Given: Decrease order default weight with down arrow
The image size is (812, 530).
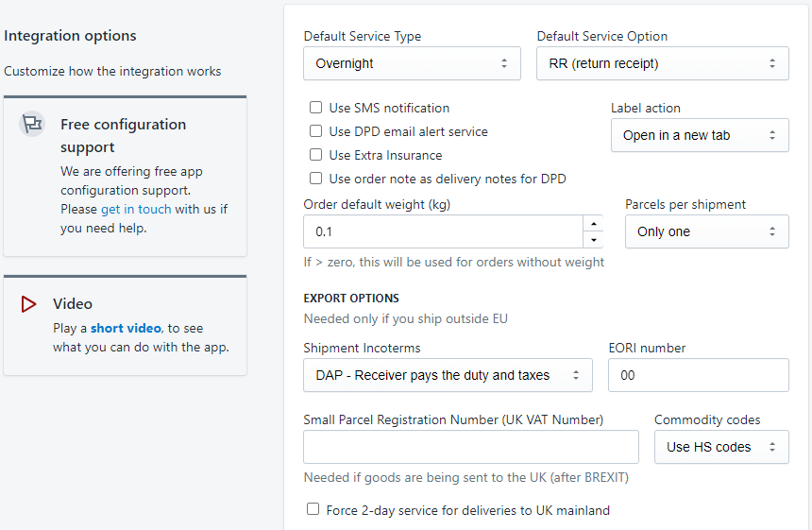Looking at the screenshot, I should tap(594, 240).
